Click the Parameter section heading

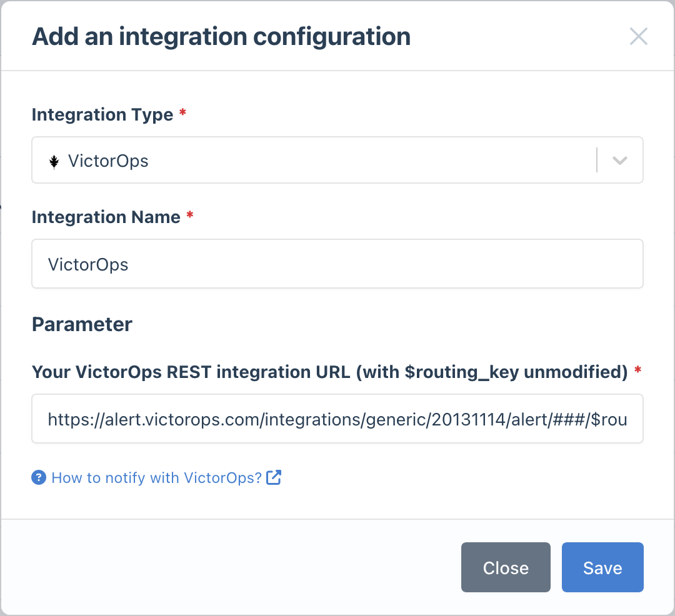point(81,324)
